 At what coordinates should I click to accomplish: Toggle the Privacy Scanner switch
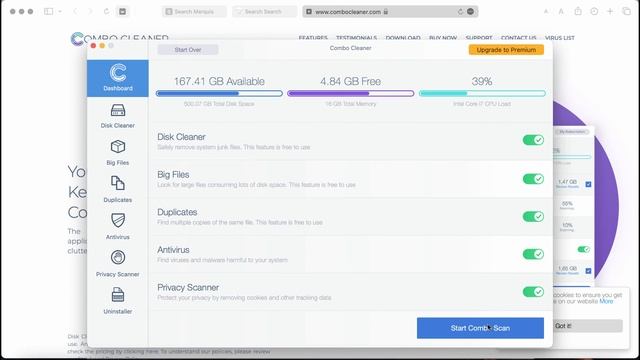point(533,291)
